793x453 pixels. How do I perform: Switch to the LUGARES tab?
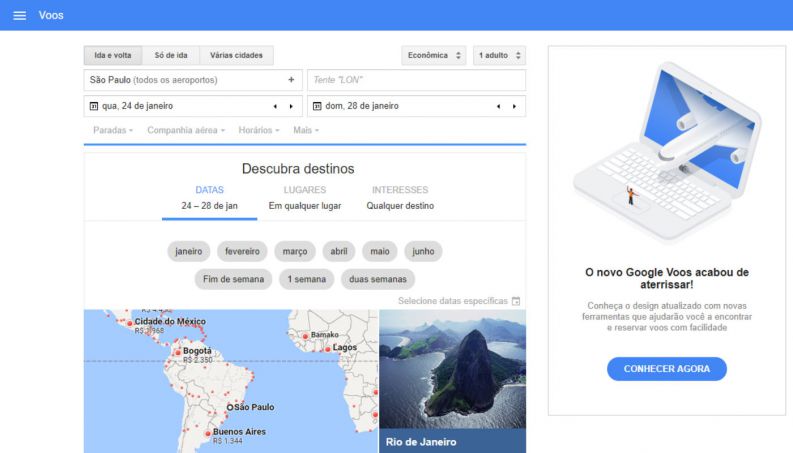pos(304,198)
